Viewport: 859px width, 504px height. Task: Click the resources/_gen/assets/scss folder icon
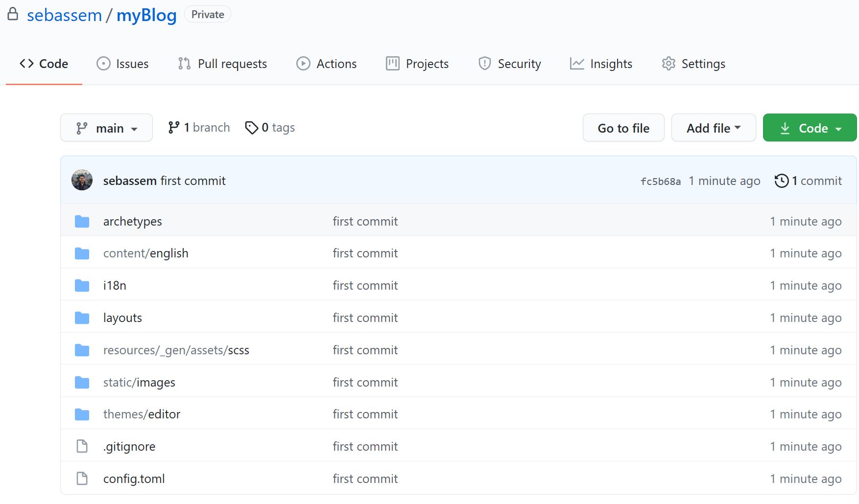82,350
